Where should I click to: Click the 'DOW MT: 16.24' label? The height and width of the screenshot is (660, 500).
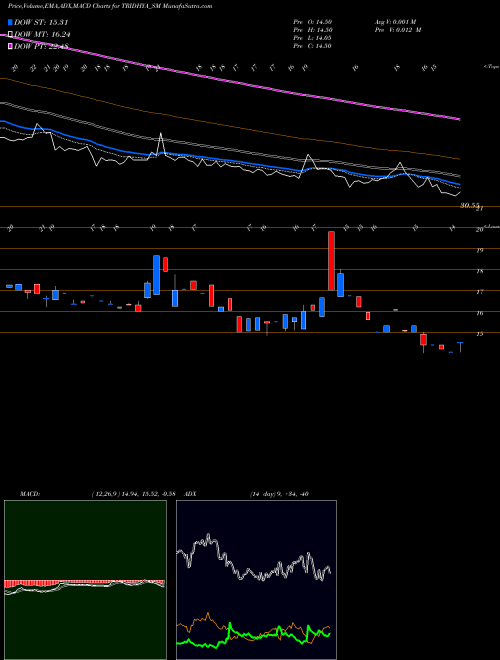point(42,35)
